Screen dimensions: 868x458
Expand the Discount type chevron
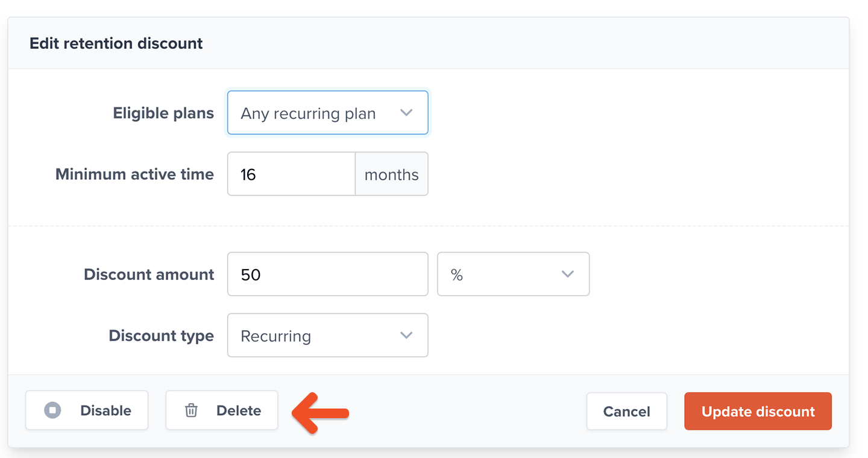tap(406, 335)
